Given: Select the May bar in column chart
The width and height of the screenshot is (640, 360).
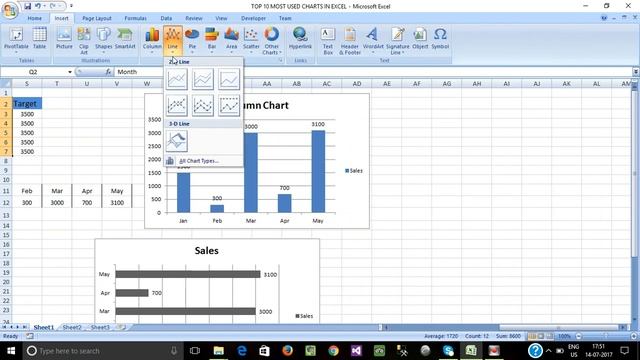Looking at the screenshot, I should [x=318, y=171].
